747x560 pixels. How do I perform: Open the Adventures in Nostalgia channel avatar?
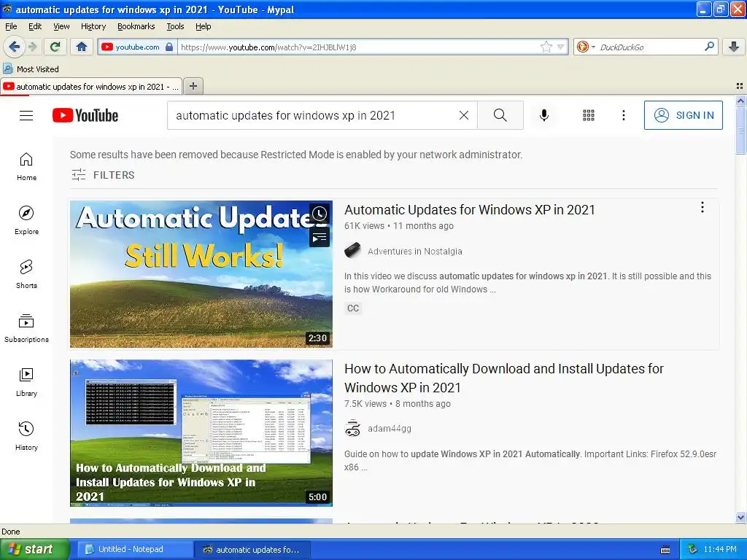[352, 251]
